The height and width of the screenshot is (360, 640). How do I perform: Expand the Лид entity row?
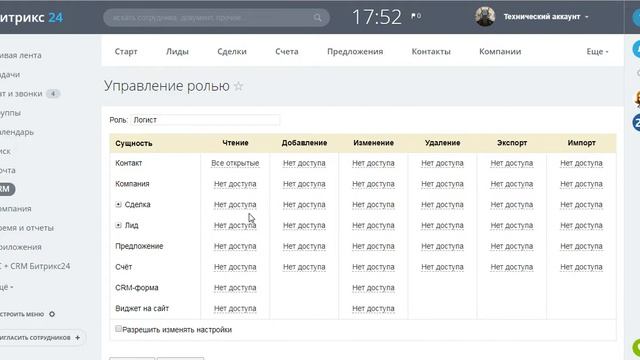coord(118,225)
